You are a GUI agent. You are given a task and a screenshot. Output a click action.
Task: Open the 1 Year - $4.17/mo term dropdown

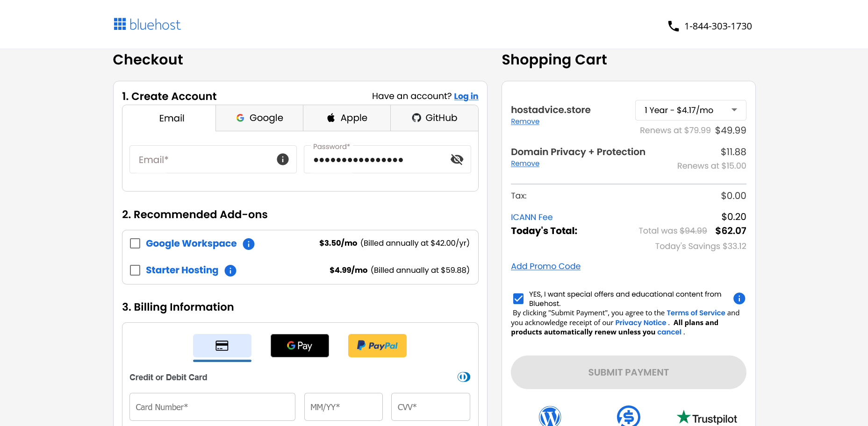pos(690,110)
